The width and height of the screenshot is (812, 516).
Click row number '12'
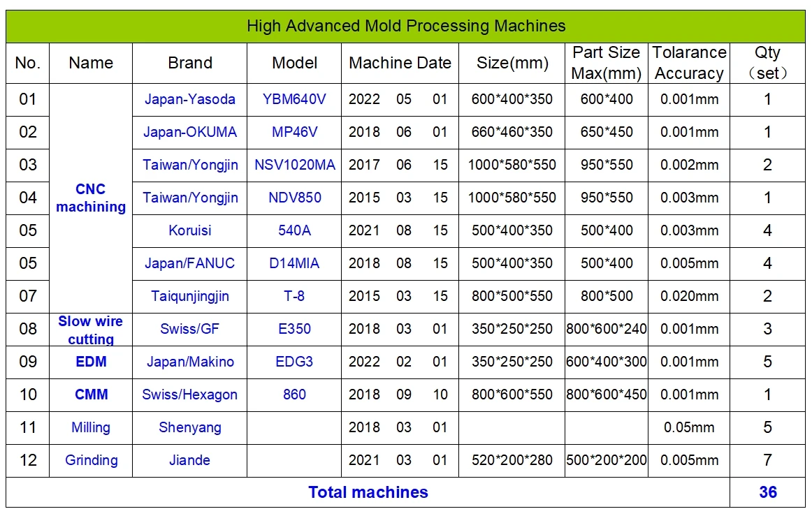click(28, 461)
